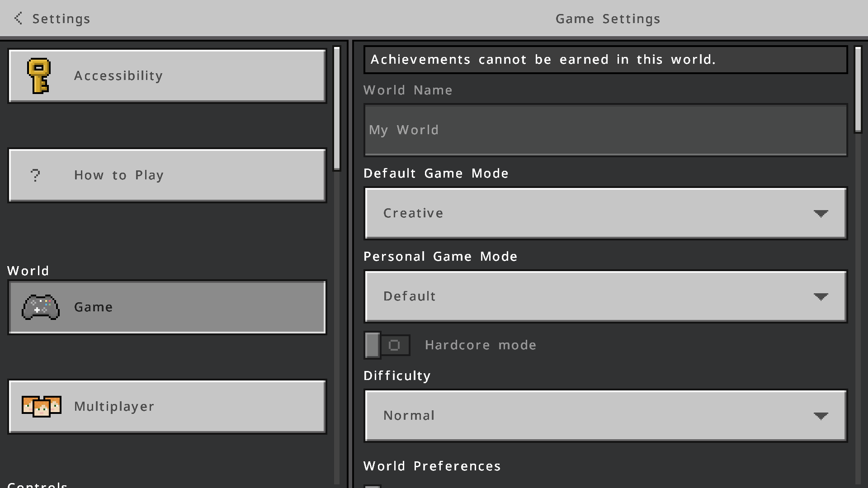Switch to the Multiplayer settings tab
This screenshot has height=488, width=868.
167,406
